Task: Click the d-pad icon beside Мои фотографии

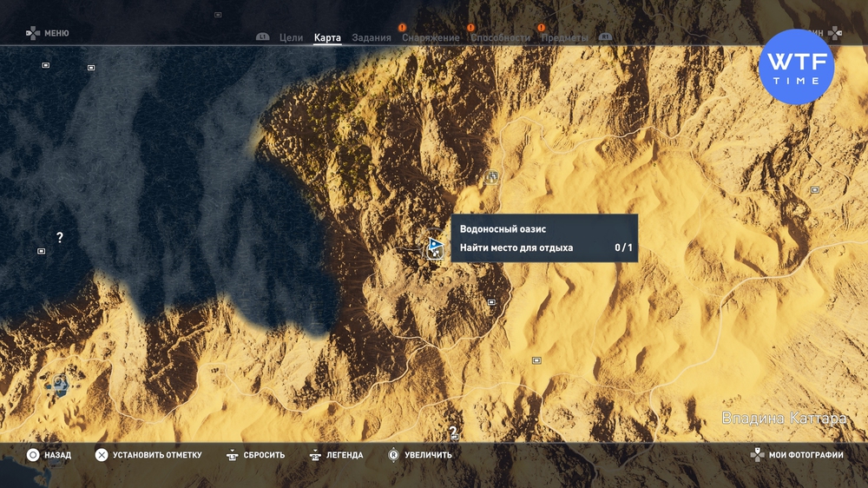Action: point(757,455)
